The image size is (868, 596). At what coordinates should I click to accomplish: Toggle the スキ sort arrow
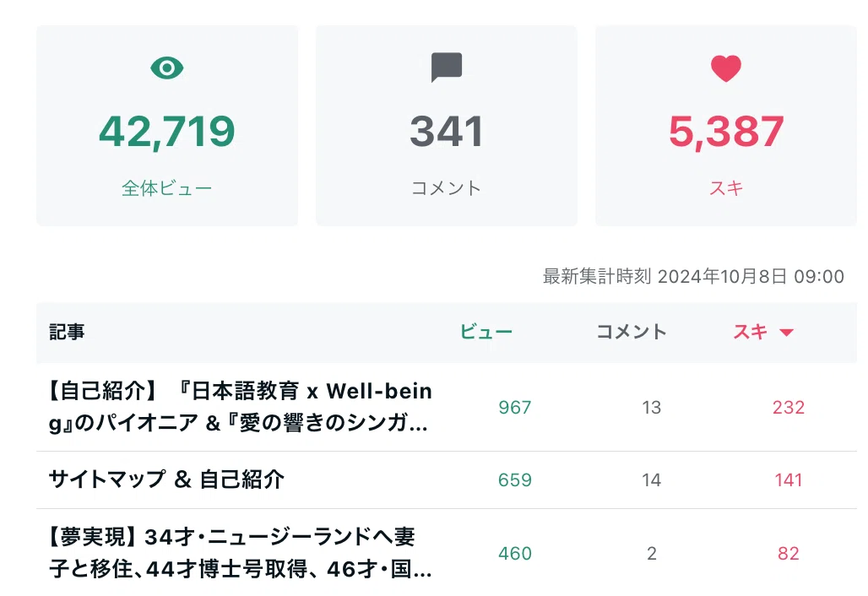tap(786, 333)
